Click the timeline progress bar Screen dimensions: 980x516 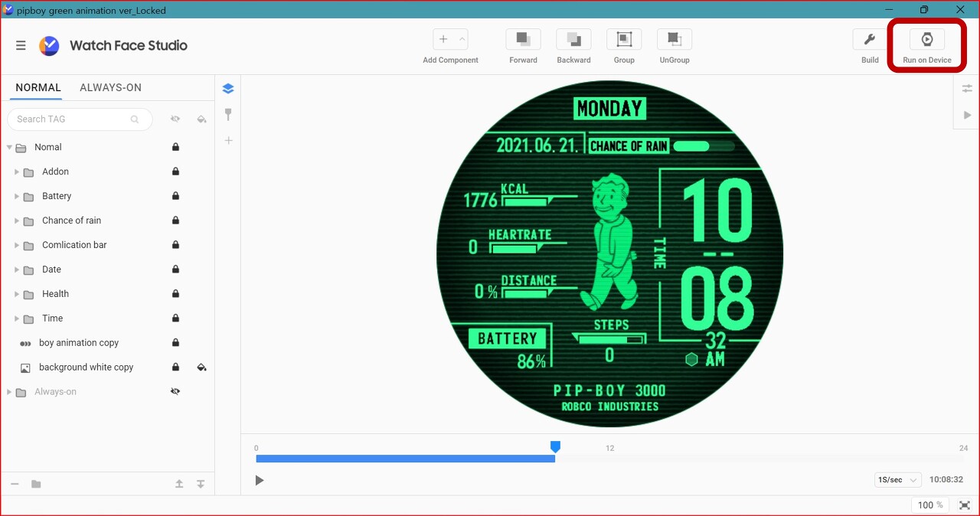tap(612, 459)
